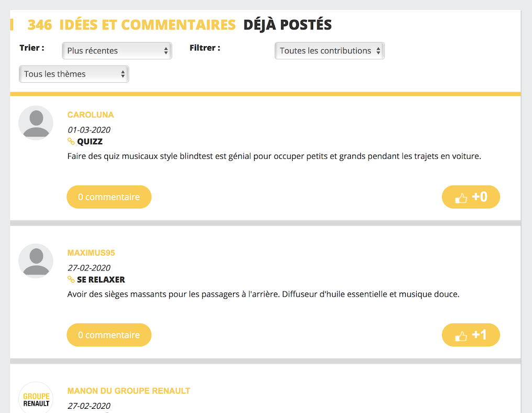The image size is (532, 413).
Task: Click the '346 idées et commentaires' heading
Action: click(131, 25)
